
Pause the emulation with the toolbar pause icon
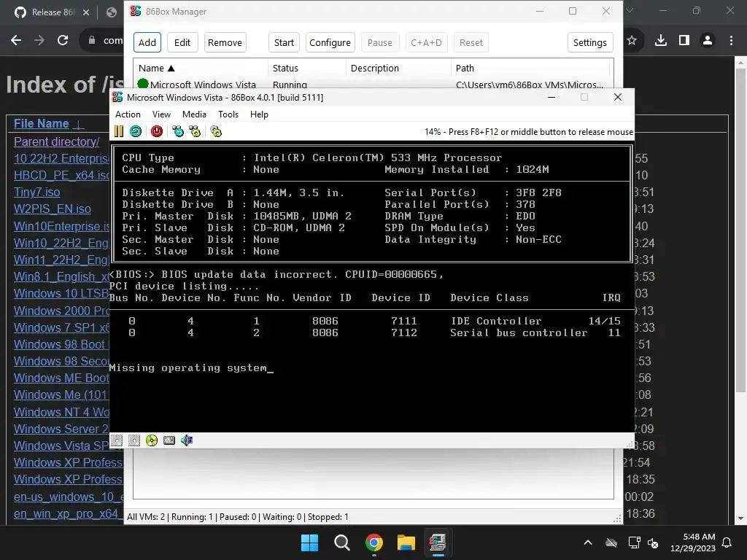coord(119,131)
